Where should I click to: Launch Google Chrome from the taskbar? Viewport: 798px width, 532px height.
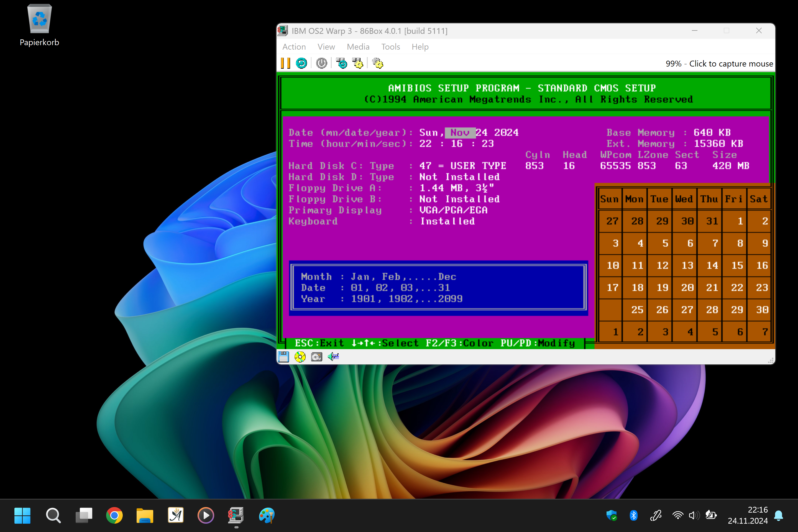tap(114, 515)
